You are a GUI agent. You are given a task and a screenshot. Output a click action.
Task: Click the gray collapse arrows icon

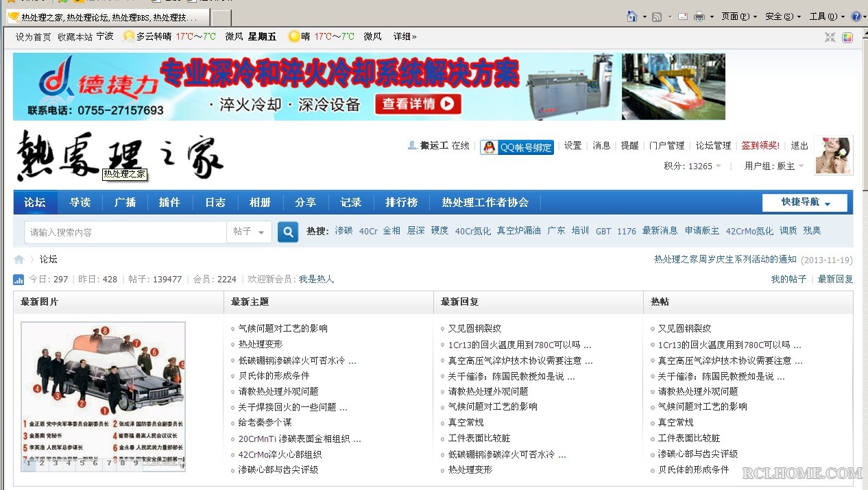[x=830, y=37]
